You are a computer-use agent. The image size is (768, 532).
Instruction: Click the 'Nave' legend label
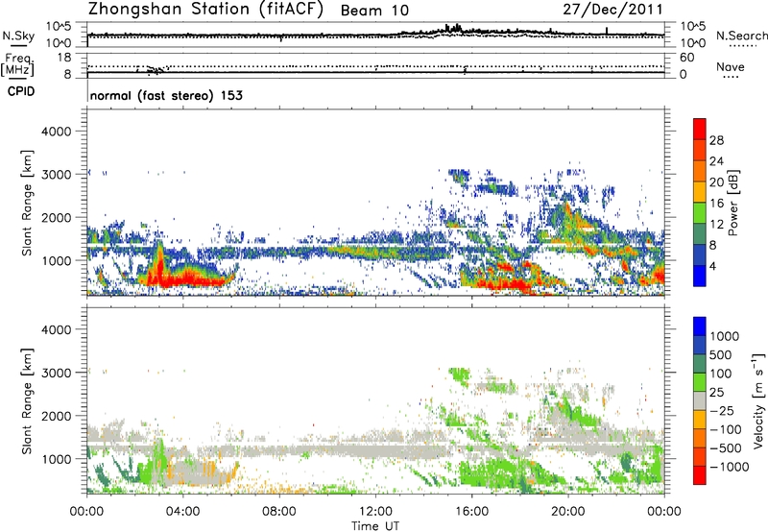tap(730, 67)
